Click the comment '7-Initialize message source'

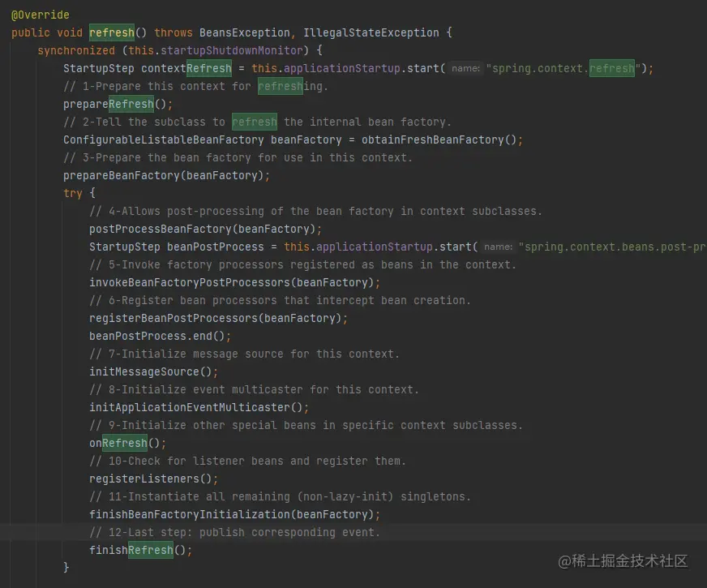click(x=244, y=354)
